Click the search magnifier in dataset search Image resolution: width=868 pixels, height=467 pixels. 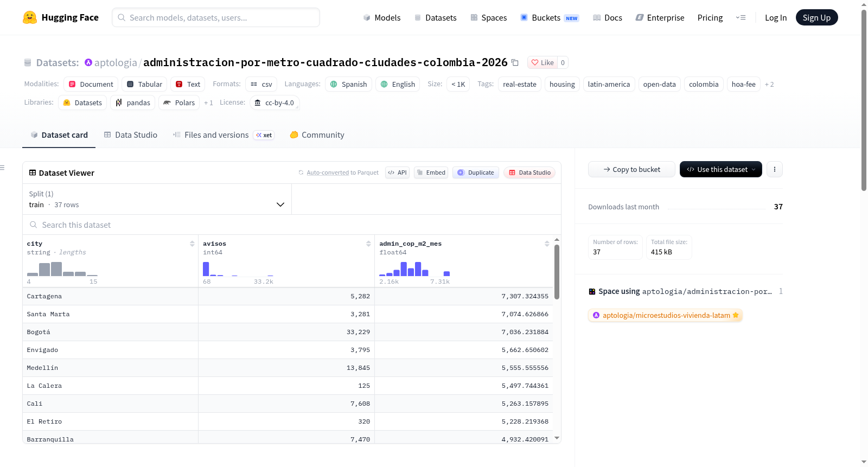click(x=34, y=225)
